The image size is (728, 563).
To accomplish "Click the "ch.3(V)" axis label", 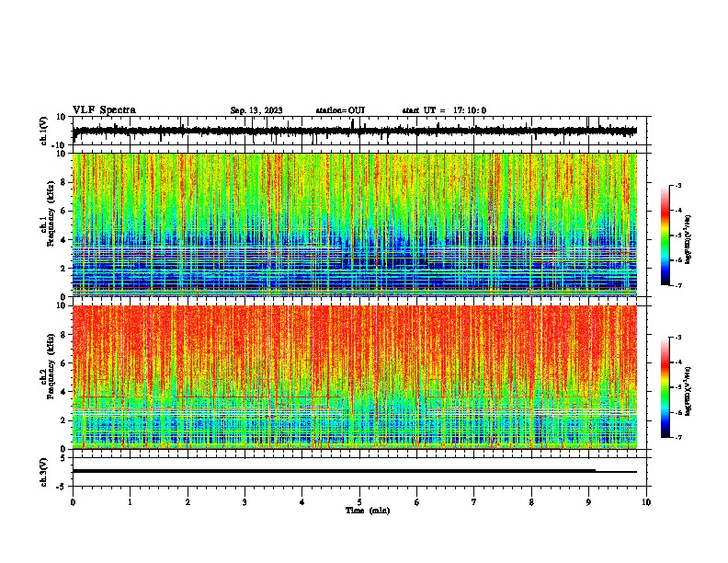I will tap(44, 472).
